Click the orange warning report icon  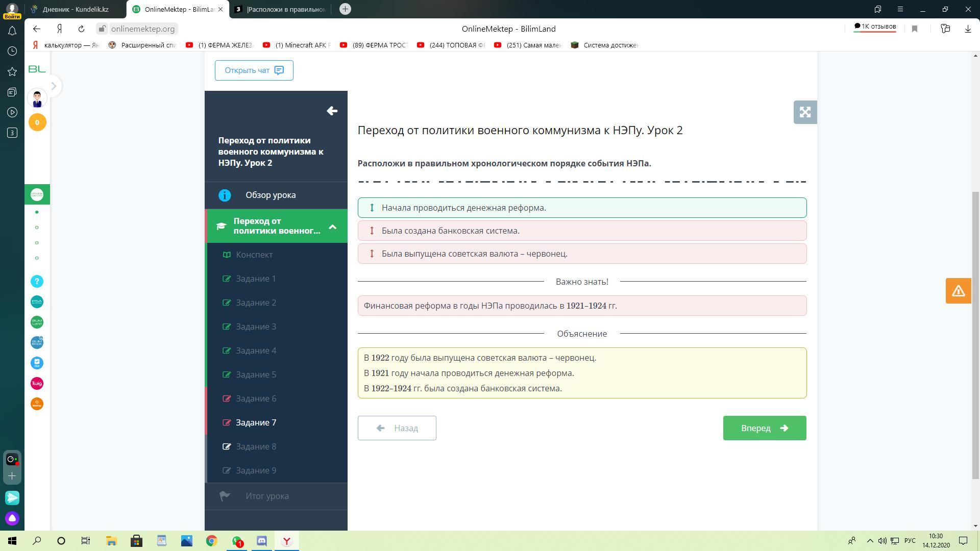click(x=958, y=291)
